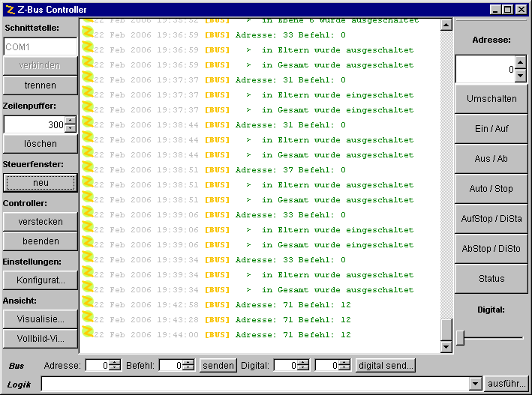Image resolution: width=532 pixels, height=395 pixels.
Task: Open the Logik command dropdown
Action: click(474, 384)
